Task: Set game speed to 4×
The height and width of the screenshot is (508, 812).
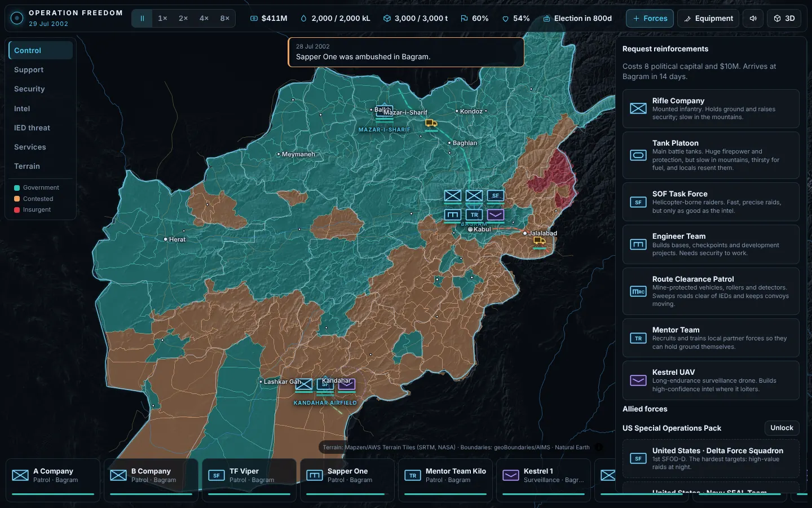Action: pos(204,18)
